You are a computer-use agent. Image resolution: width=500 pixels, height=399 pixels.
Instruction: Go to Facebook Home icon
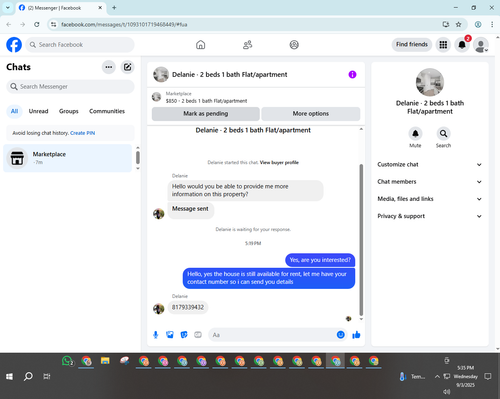200,45
